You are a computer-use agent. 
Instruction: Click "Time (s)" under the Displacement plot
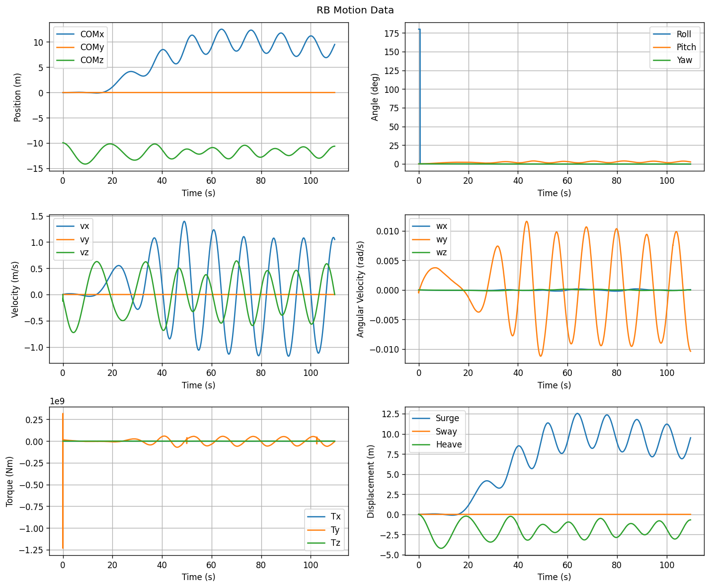click(x=554, y=577)
